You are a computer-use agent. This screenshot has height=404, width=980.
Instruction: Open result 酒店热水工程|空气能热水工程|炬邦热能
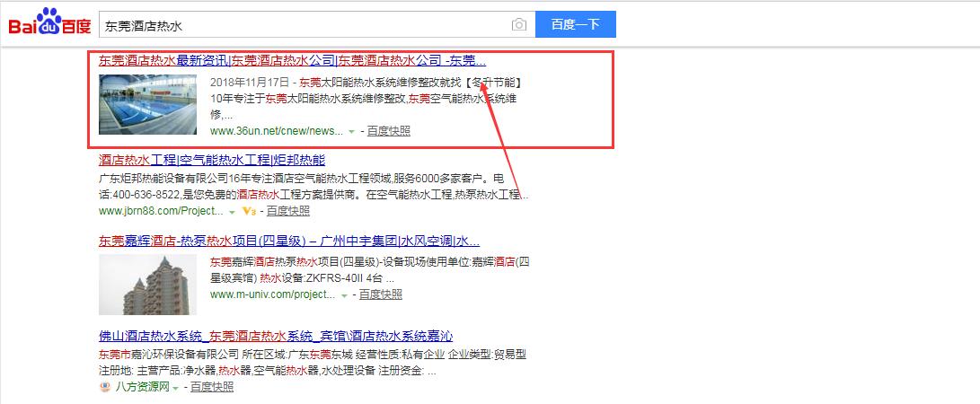(212, 160)
